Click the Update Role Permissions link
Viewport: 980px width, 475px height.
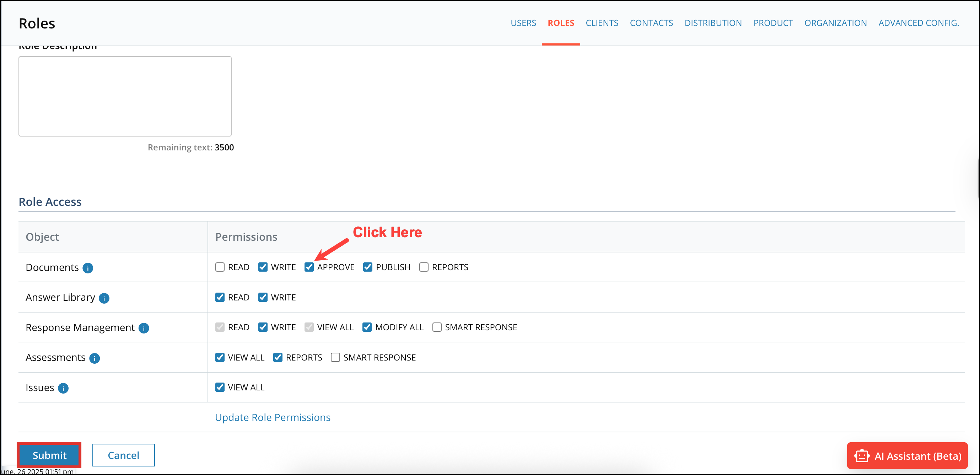tap(273, 417)
